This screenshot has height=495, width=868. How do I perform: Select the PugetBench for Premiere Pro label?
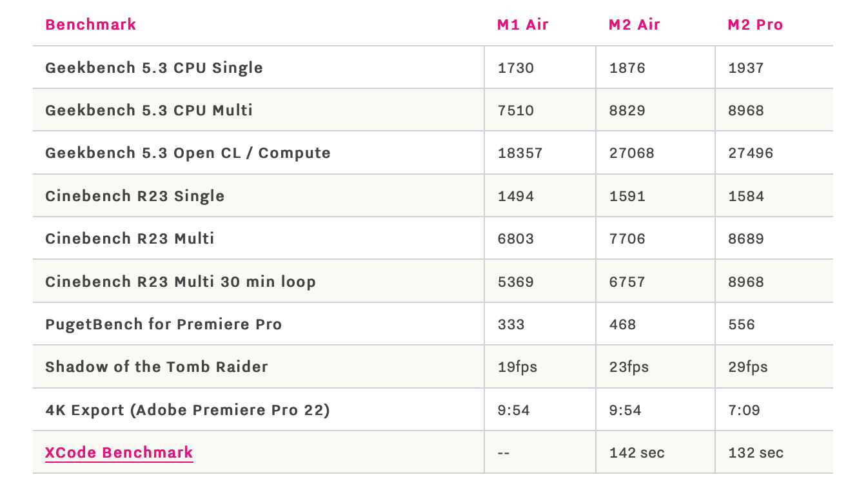tap(163, 324)
